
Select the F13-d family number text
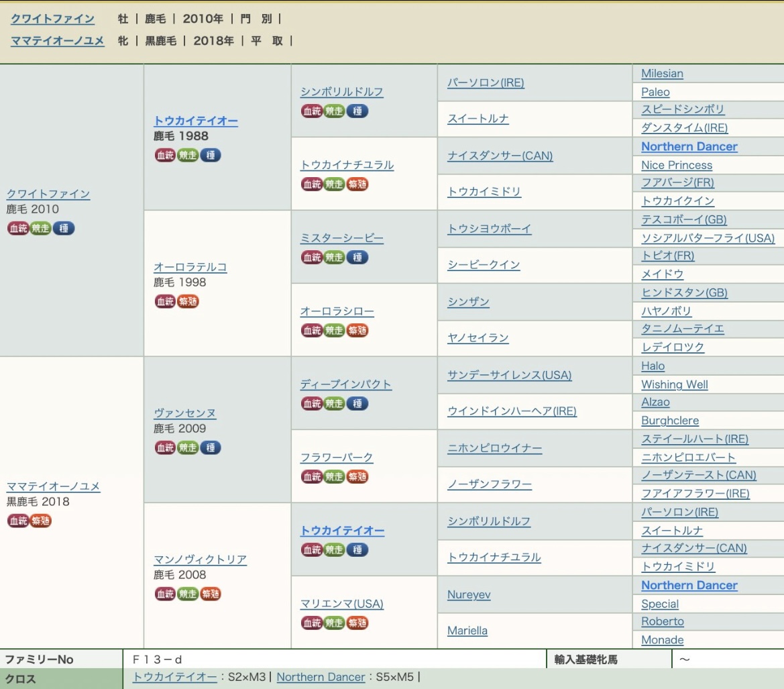pyautogui.click(x=158, y=659)
